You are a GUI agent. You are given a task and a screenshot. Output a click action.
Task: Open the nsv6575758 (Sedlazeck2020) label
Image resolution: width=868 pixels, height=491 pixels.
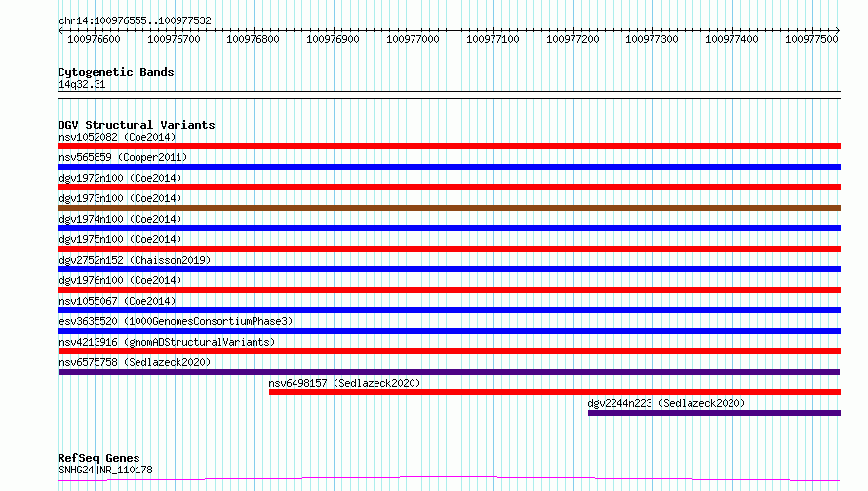135,362
